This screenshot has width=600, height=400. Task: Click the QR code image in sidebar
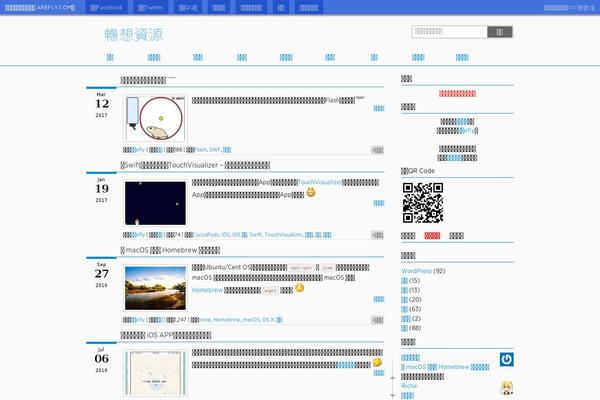coord(423,203)
